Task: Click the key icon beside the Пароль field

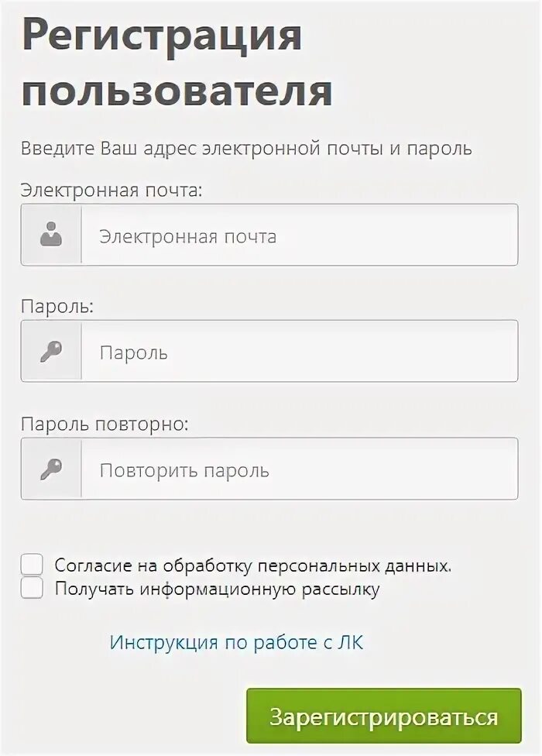Action: coord(51,352)
